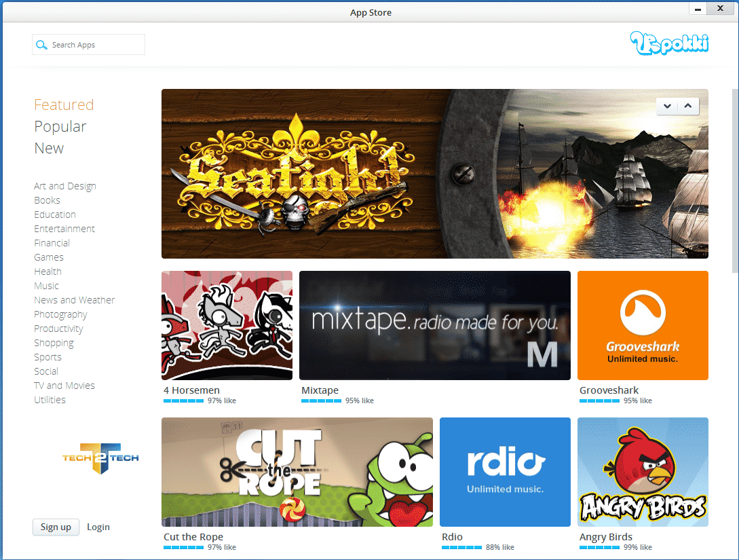
Task: Click Cut the Rope 97% like rating
Action: [200, 547]
